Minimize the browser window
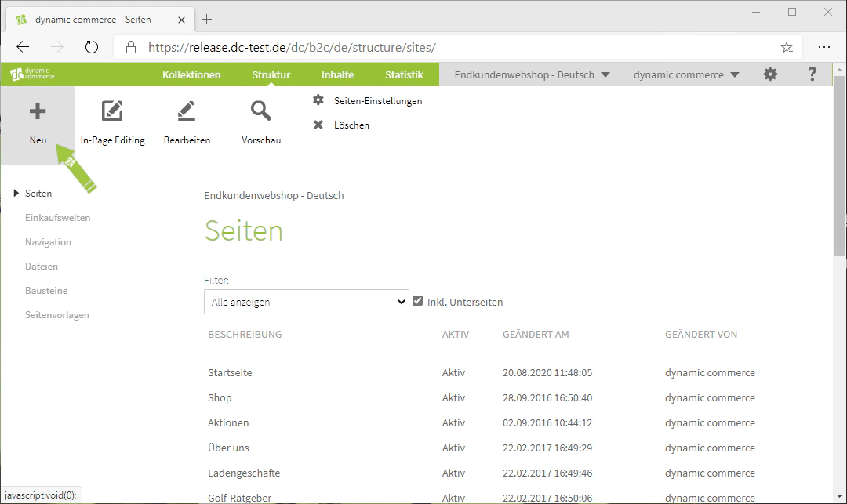Screen dimensions: 847x504 point(756,12)
